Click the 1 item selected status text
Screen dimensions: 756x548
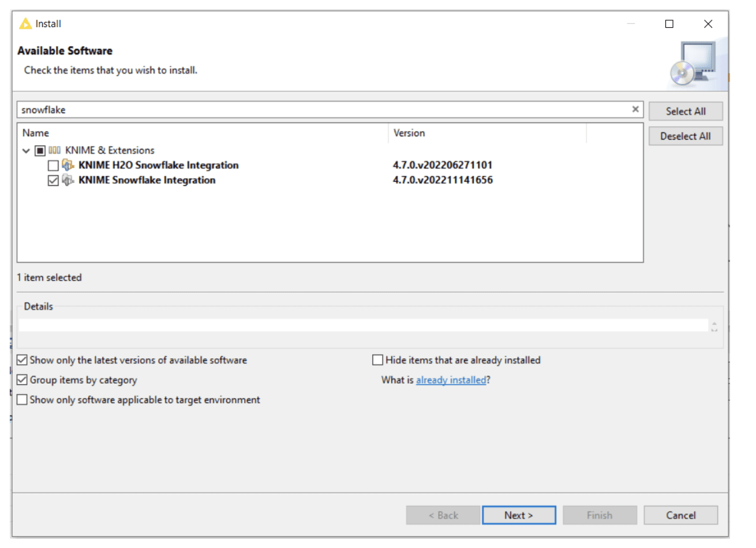[50, 277]
